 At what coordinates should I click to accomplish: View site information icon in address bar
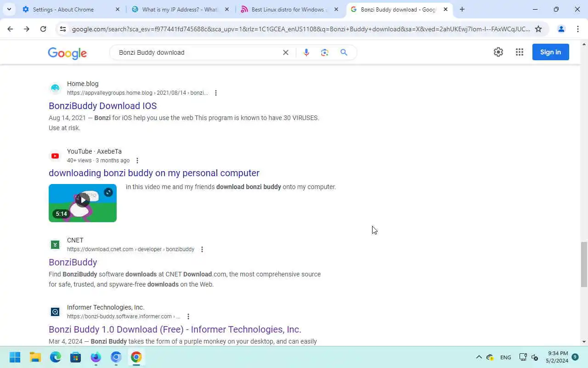[x=63, y=29]
